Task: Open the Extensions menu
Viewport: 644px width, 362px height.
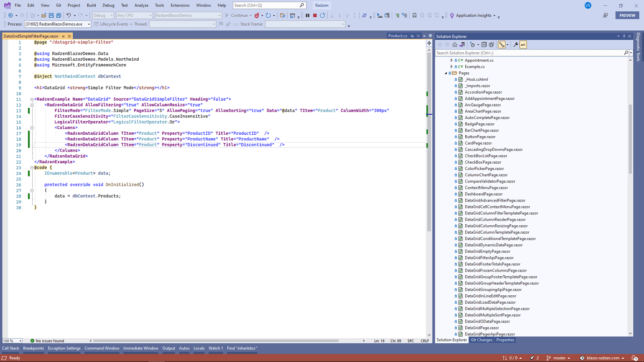Action: coord(180,6)
